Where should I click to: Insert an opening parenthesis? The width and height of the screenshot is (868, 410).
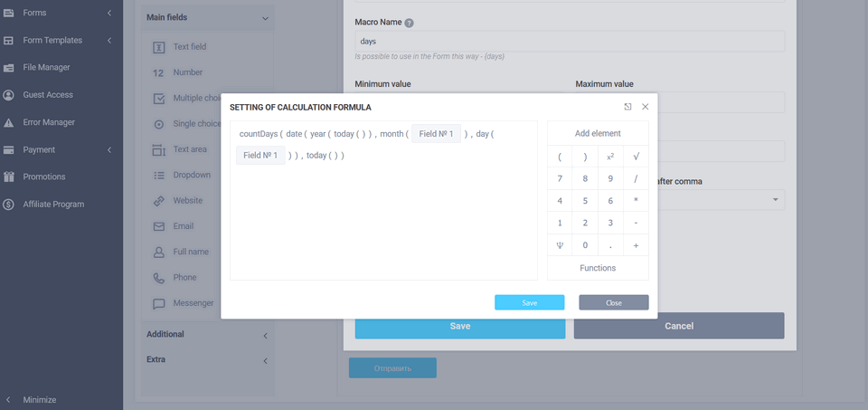click(x=560, y=157)
